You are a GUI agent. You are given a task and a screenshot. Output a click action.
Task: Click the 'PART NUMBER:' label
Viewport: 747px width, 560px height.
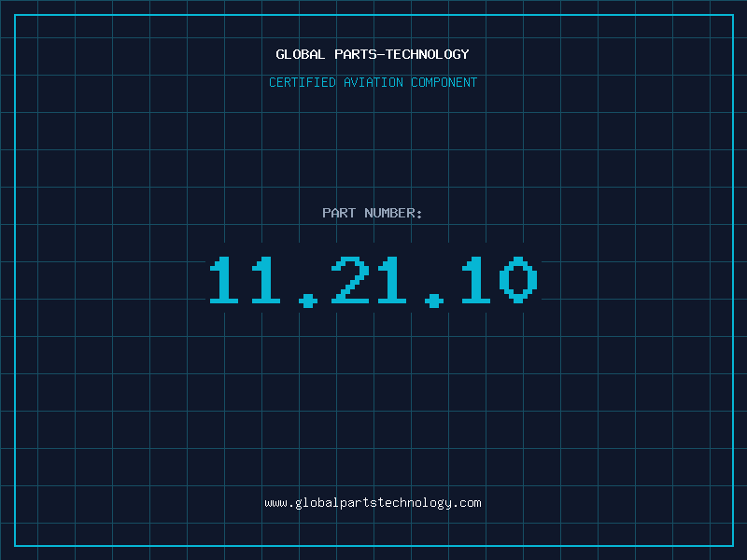click(x=372, y=213)
